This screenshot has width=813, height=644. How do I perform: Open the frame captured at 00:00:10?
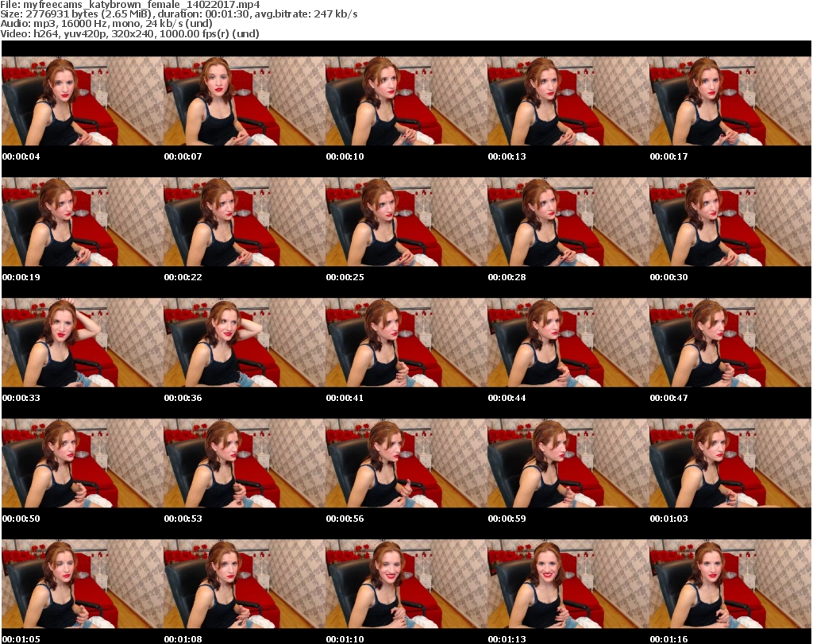point(406,101)
